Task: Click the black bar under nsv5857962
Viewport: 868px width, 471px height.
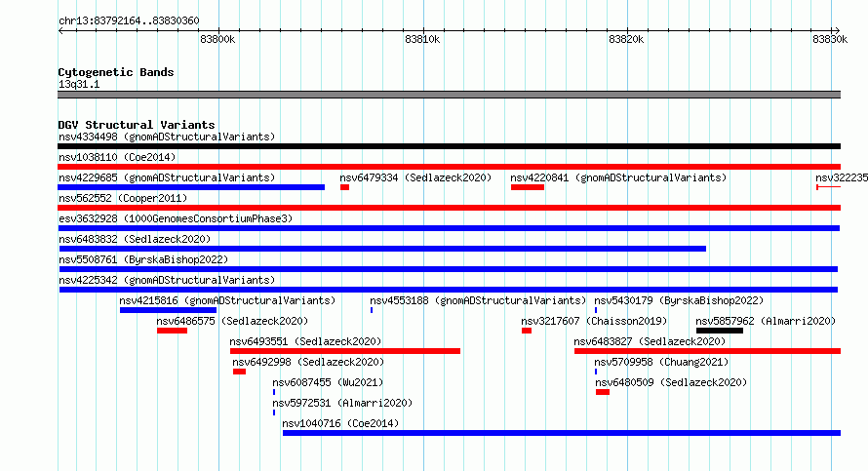Action: point(720,331)
